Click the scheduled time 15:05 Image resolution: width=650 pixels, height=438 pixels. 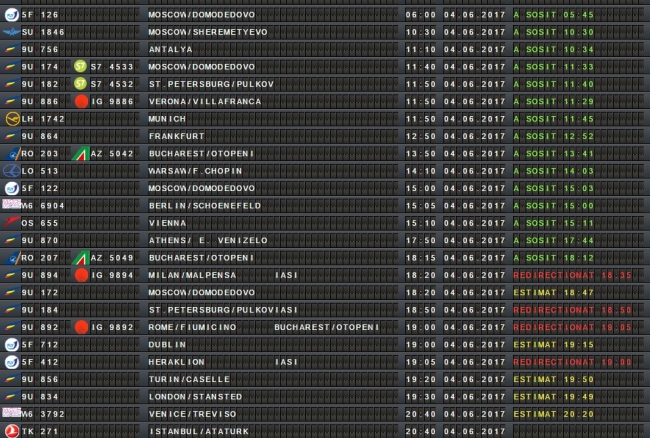[421, 206]
